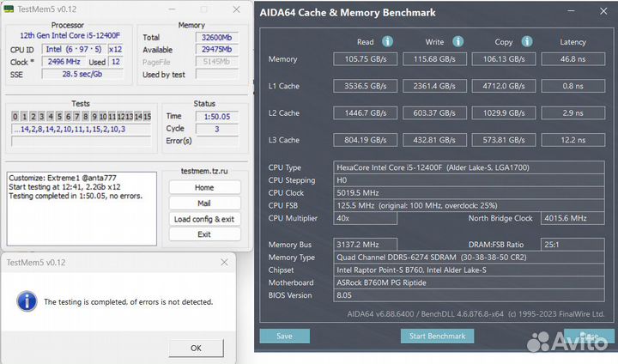Click the PageFile field 5145Mb
The height and width of the screenshot is (364, 618).
tap(217, 62)
